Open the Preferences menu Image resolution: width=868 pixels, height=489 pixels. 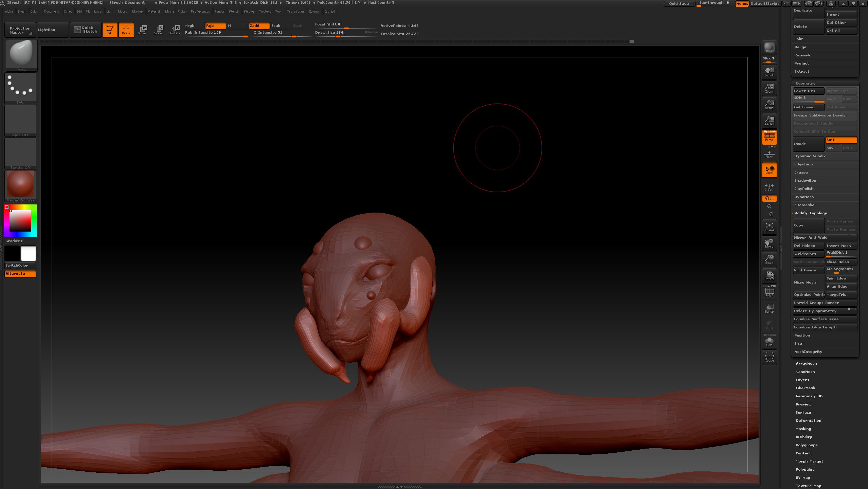200,12
